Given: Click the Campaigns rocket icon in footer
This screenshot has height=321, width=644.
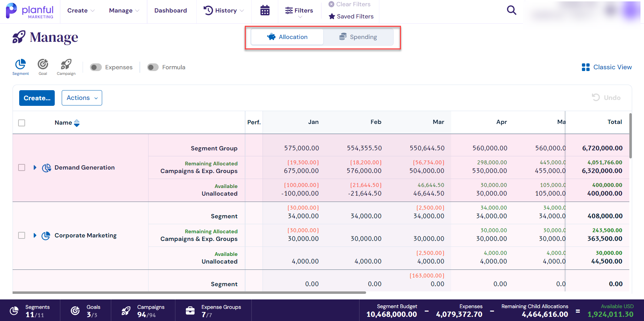Looking at the screenshot, I should coord(126,311).
